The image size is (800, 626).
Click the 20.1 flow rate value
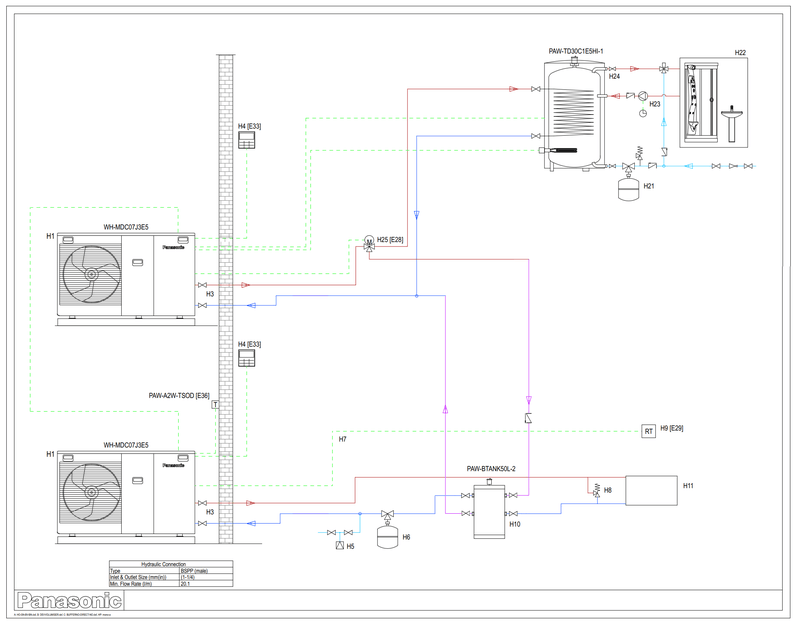coord(206,583)
